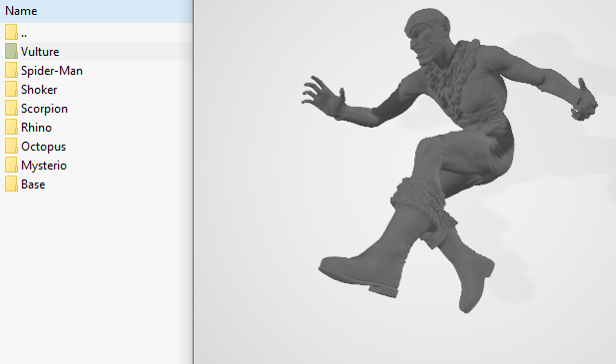The height and width of the screenshot is (364, 616).
Task: Select the Rhino folder icon
Action: (11, 127)
